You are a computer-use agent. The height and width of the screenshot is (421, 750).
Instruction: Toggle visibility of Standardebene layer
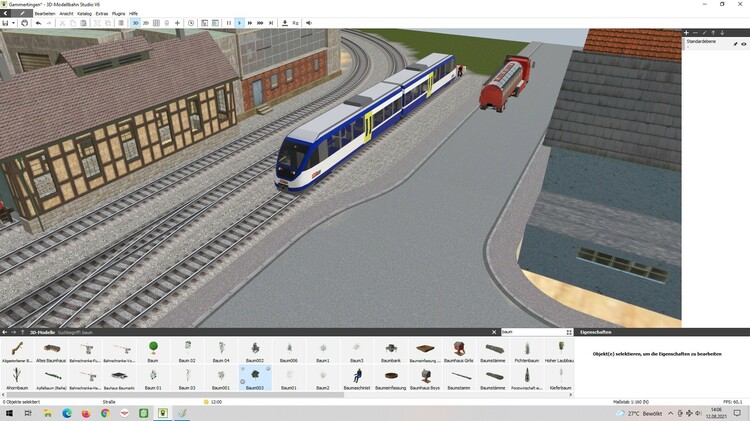(x=744, y=44)
